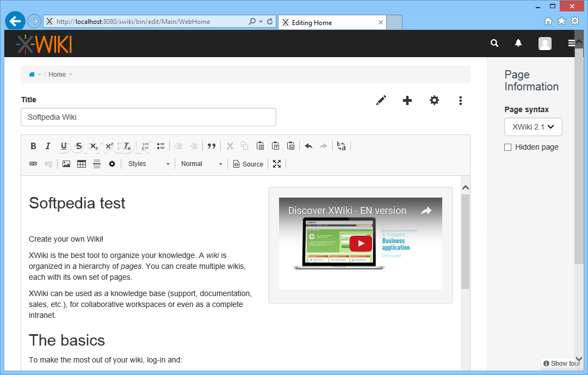
Task: Decrease indent in the editor toolbar
Action: (178, 146)
